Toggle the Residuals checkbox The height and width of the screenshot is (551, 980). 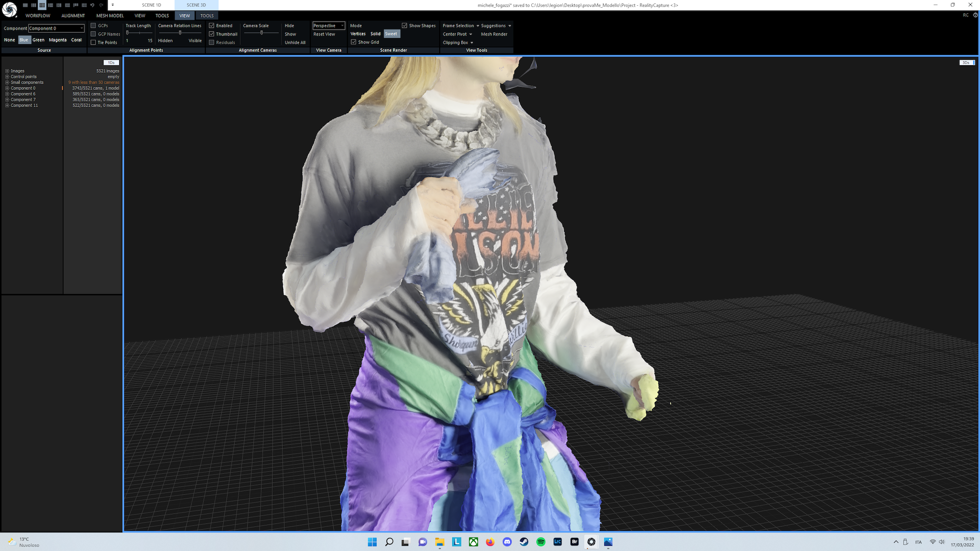point(212,43)
